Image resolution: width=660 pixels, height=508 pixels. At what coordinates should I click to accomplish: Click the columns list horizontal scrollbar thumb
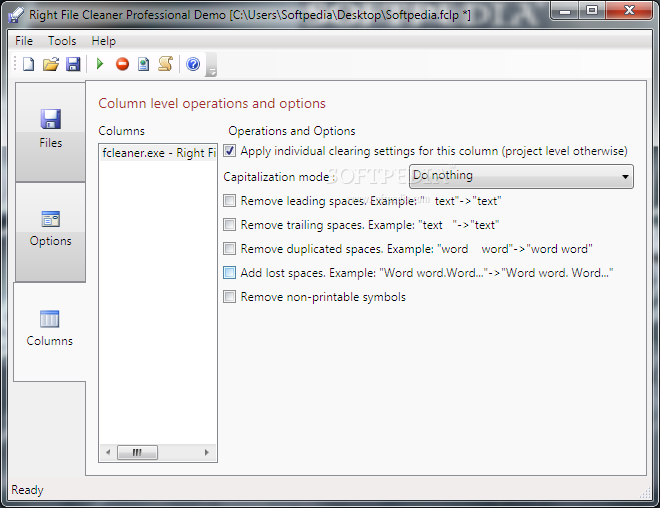(x=137, y=452)
